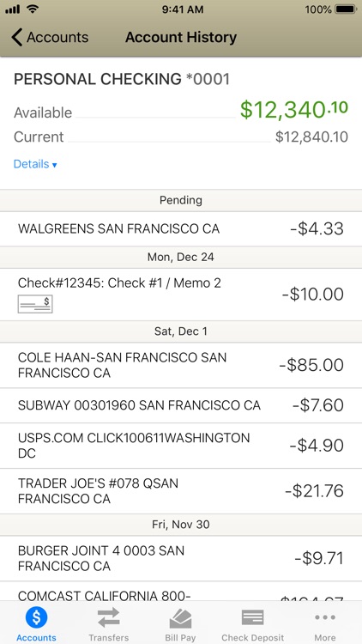Open the Transfers arrows icon
362x644 pixels.
coord(108,617)
